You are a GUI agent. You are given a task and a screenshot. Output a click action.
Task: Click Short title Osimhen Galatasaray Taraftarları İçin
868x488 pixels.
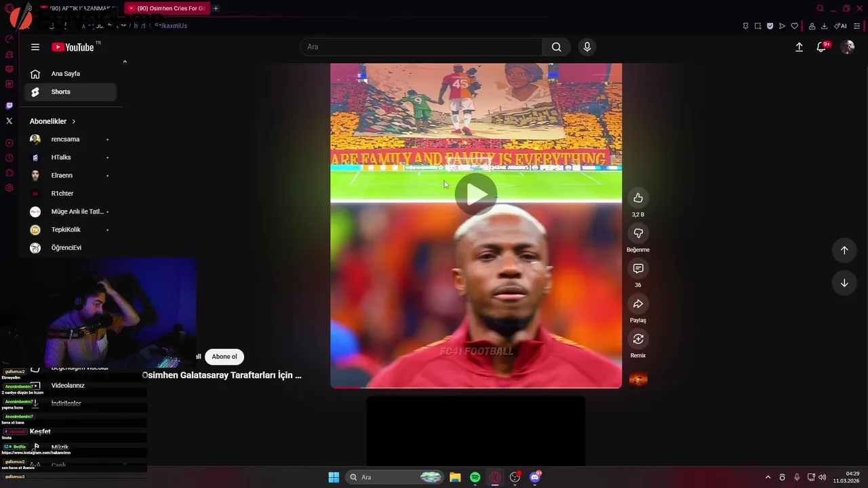tap(222, 375)
